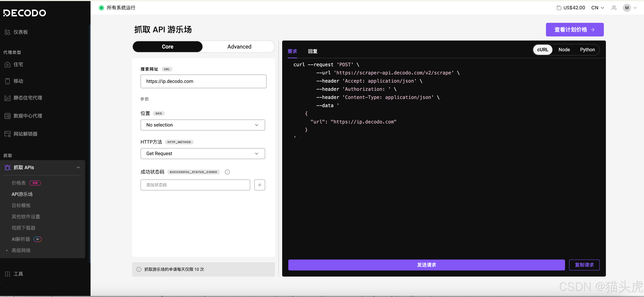This screenshot has width=644, height=297.
Task: Open the 仪表板 dashboard icon in sidebar
Action: pos(7,32)
